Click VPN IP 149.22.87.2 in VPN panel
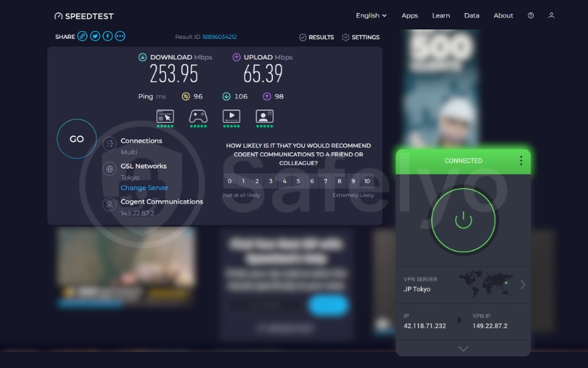The height and width of the screenshot is (368, 588). point(490,326)
